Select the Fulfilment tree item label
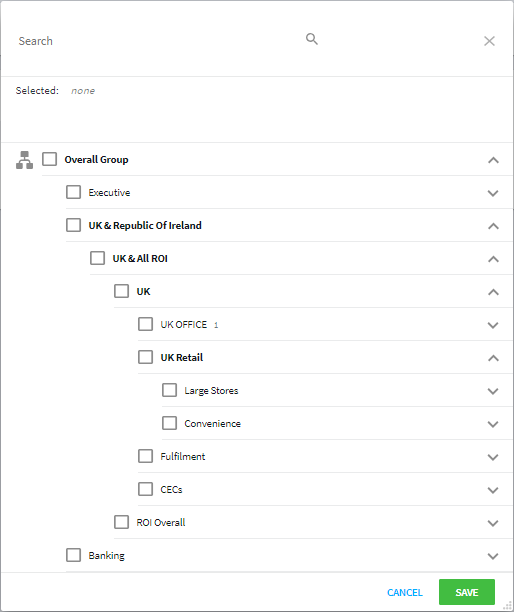Screen dimensions: 514x612 (x=183, y=457)
